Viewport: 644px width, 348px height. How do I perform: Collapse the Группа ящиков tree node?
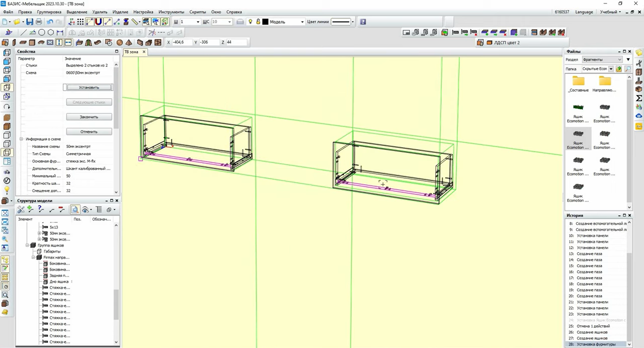pyautogui.click(x=28, y=245)
